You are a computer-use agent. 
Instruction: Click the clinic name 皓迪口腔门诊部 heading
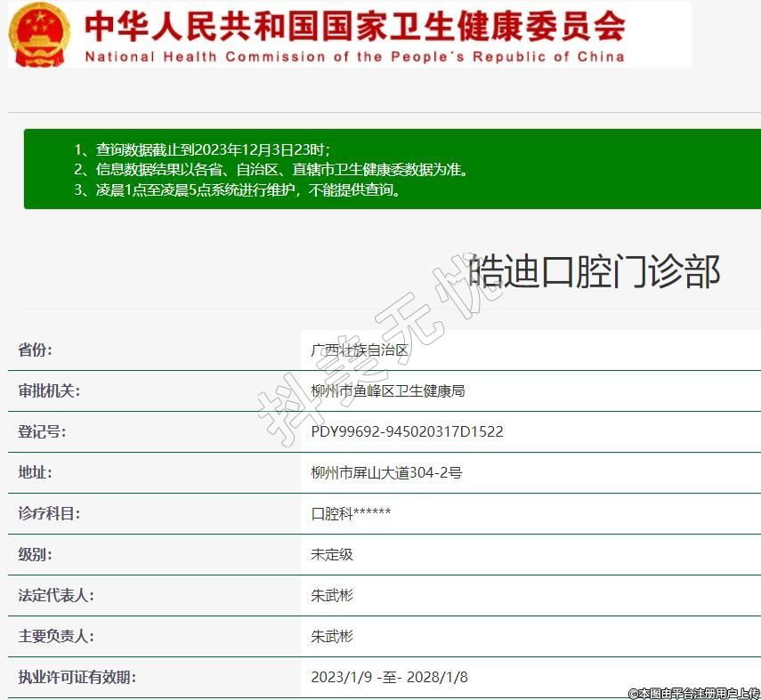click(x=594, y=271)
